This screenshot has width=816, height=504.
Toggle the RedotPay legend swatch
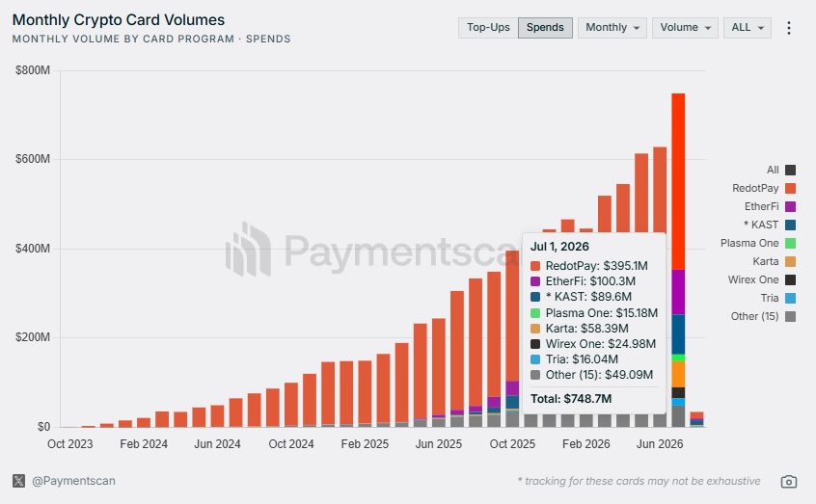(x=790, y=188)
